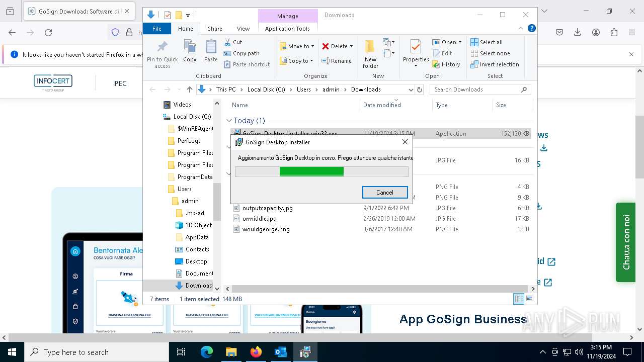Screen dimensions: 644x362
Task: Click Select none in the ribbon
Action: [490, 53]
